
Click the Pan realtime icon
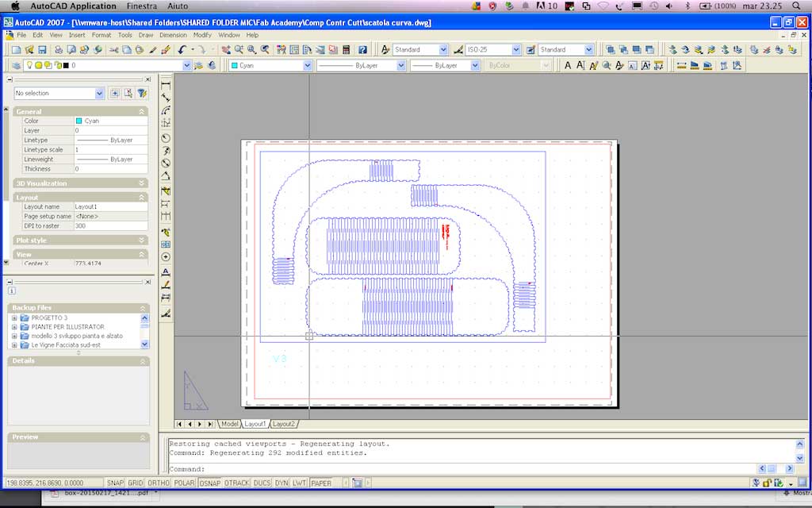(x=226, y=50)
